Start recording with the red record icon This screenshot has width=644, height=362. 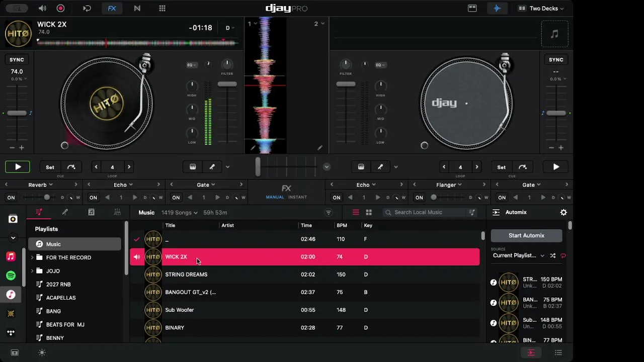60,8
